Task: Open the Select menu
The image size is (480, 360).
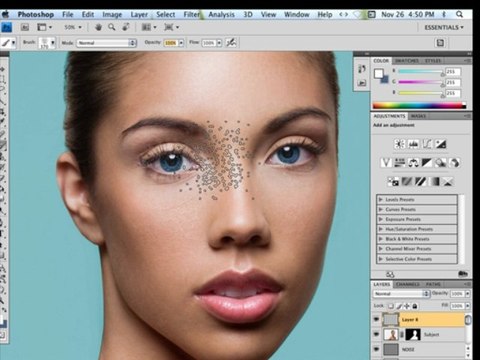Action: tap(166, 14)
